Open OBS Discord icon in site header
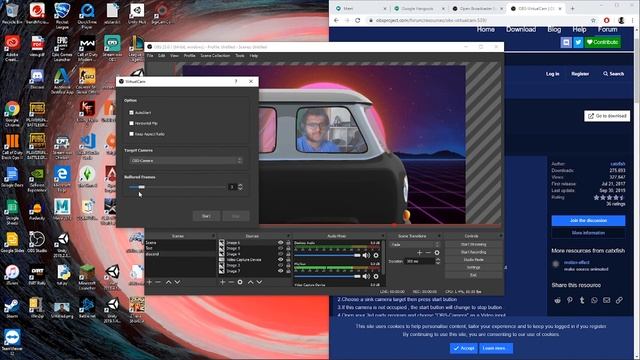The width and height of the screenshot is (640, 360). click(x=566, y=42)
